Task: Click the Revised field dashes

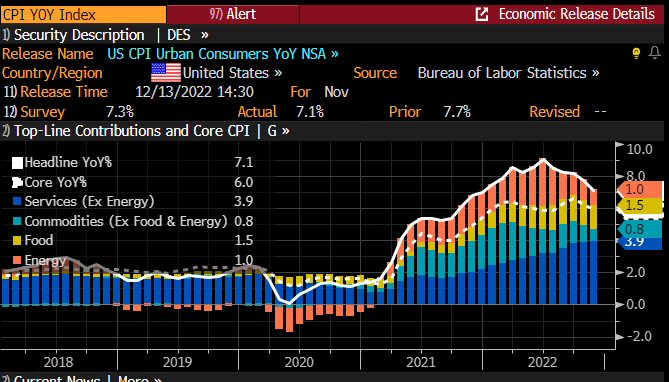Action: pos(600,112)
